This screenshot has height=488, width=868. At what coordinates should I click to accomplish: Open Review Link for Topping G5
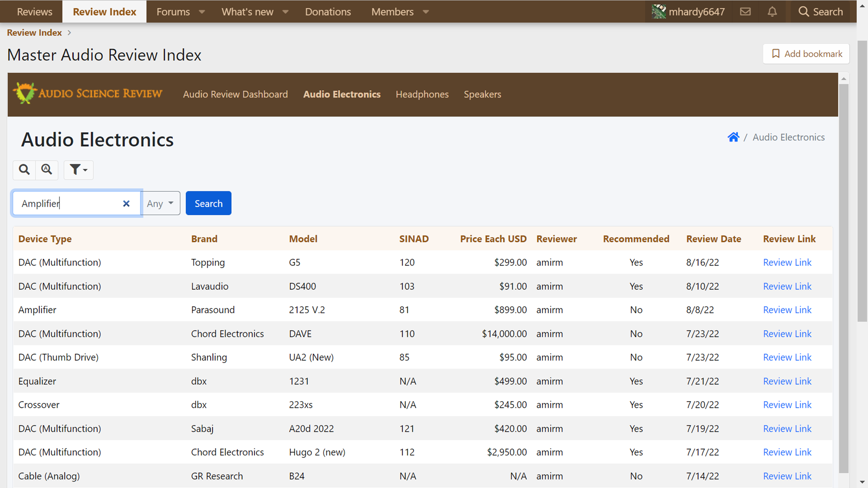787,262
